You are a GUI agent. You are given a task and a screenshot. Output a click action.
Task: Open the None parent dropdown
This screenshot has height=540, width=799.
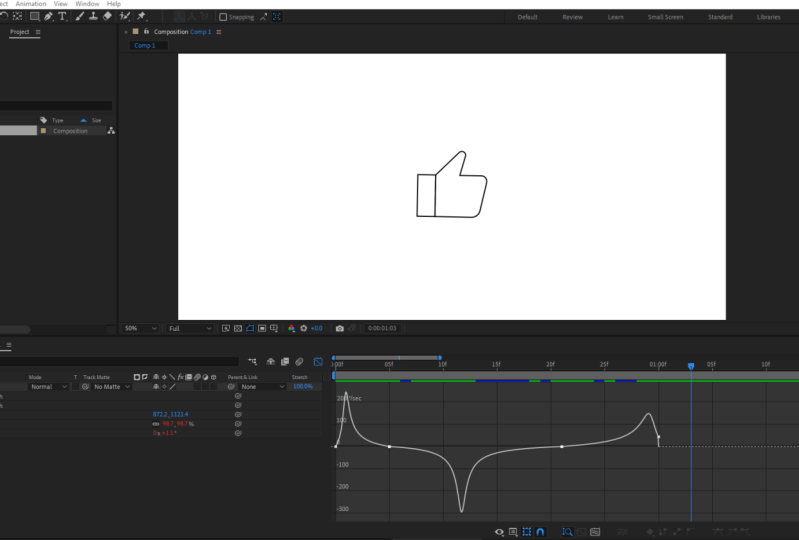[262, 387]
